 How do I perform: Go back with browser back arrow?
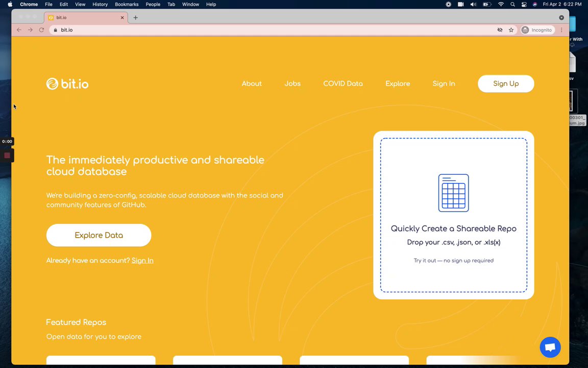click(19, 30)
